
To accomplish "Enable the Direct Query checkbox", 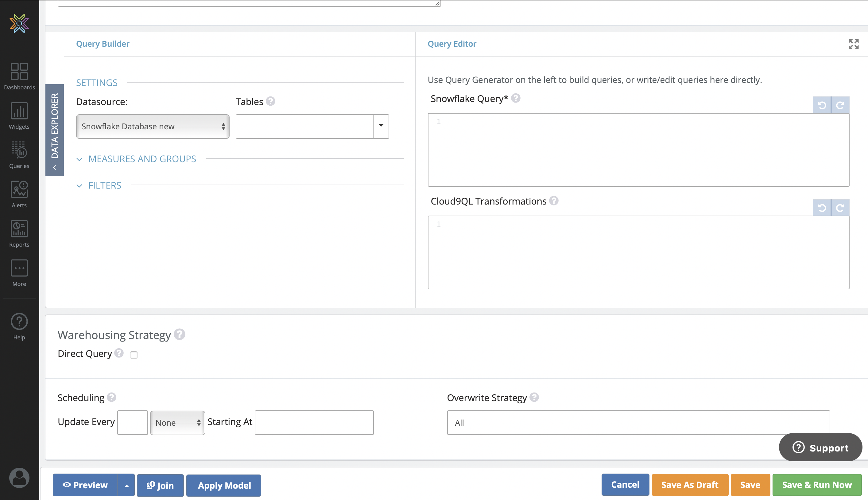I will pos(134,355).
